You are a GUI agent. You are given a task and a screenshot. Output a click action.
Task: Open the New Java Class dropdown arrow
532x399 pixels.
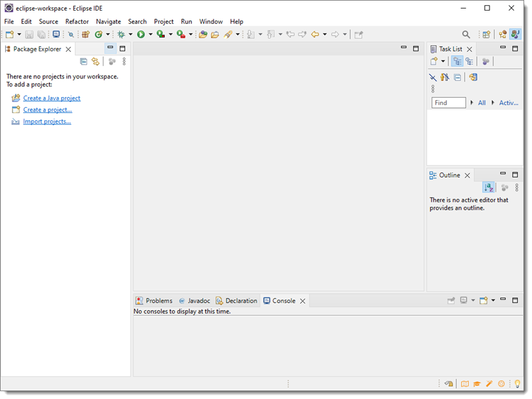[108, 35]
